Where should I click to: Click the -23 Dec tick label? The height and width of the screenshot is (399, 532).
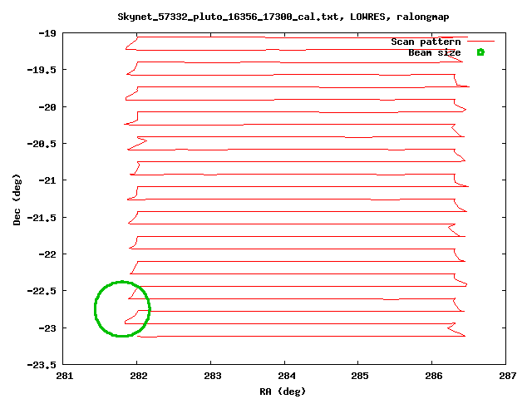point(47,328)
